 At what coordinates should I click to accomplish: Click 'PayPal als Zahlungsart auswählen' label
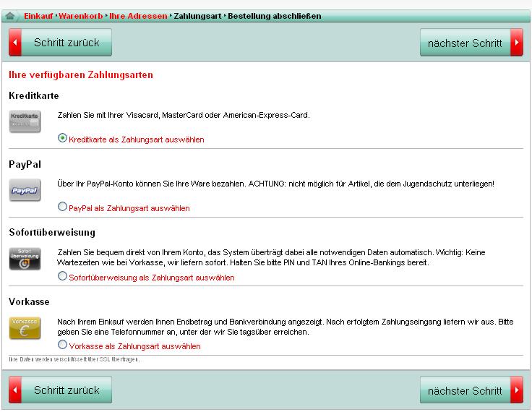pyautogui.click(x=129, y=208)
